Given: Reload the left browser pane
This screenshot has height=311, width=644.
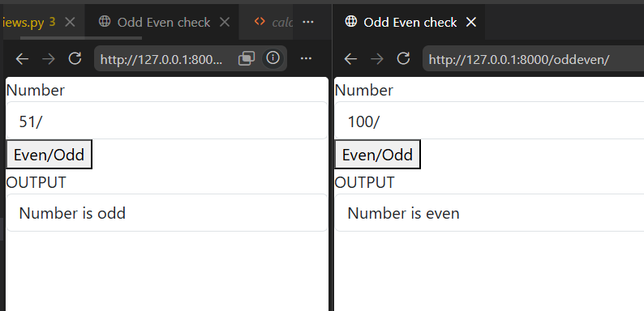Looking at the screenshot, I should 75,58.
